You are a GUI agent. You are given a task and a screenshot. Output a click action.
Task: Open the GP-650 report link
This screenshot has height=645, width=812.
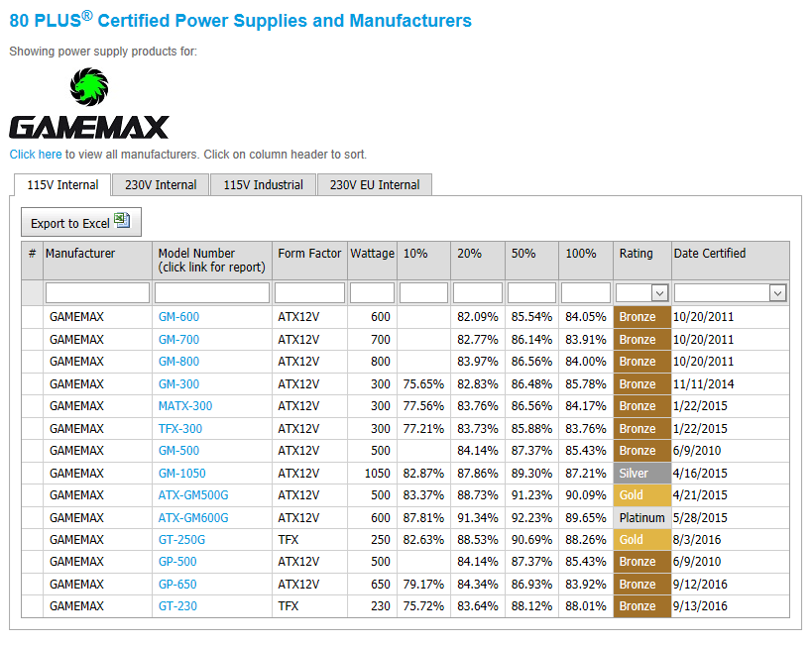click(x=177, y=584)
